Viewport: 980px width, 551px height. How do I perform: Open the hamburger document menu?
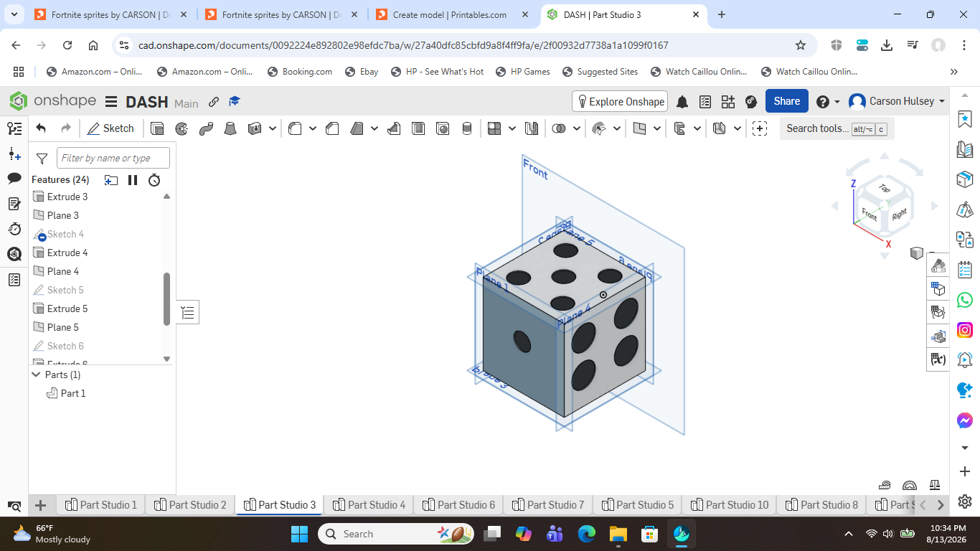click(111, 102)
